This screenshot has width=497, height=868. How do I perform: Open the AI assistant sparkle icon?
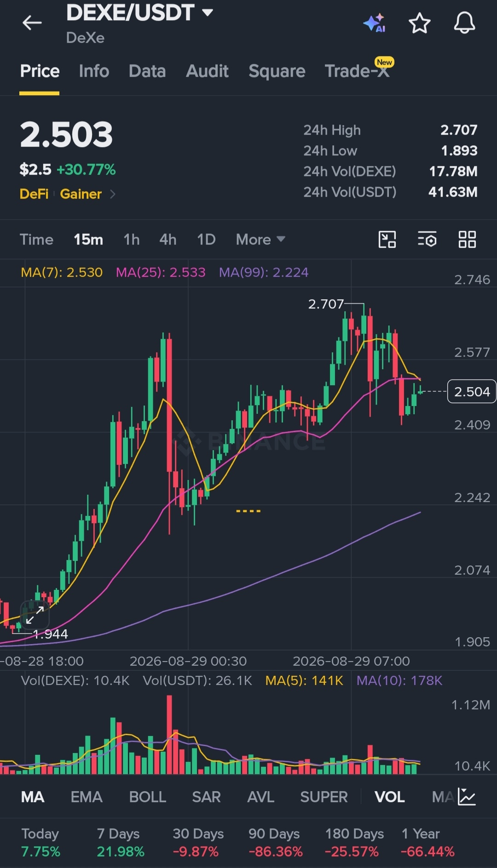374,23
